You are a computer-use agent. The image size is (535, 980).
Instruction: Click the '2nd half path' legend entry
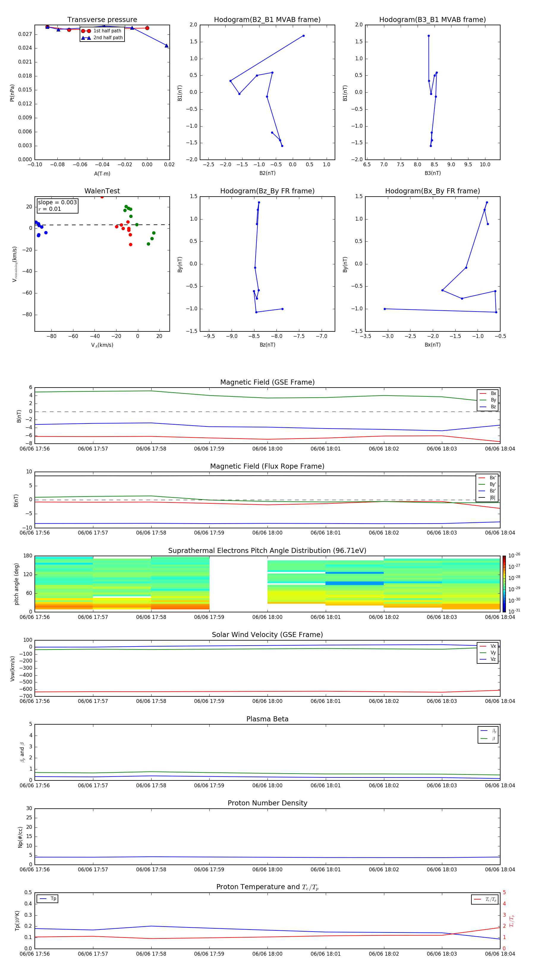pyautogui.click(x=103, y=38)
